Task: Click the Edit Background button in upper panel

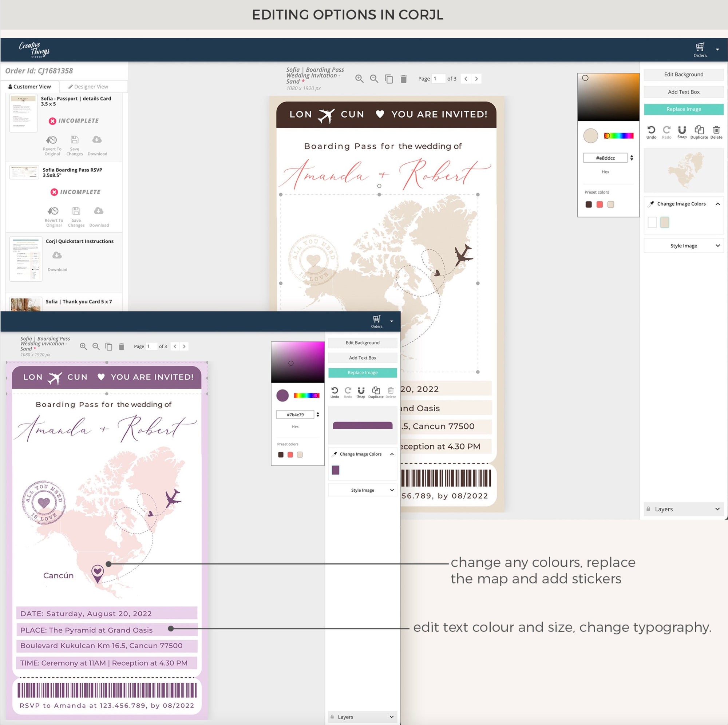Action: pyautogui.click(x=683, y=74)
